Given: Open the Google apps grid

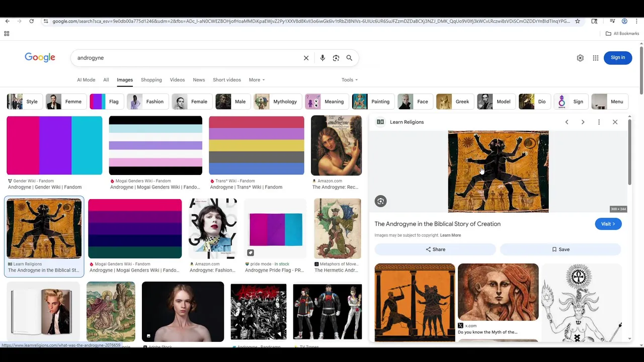Looking at the screenshot, I should coord(596,58).
